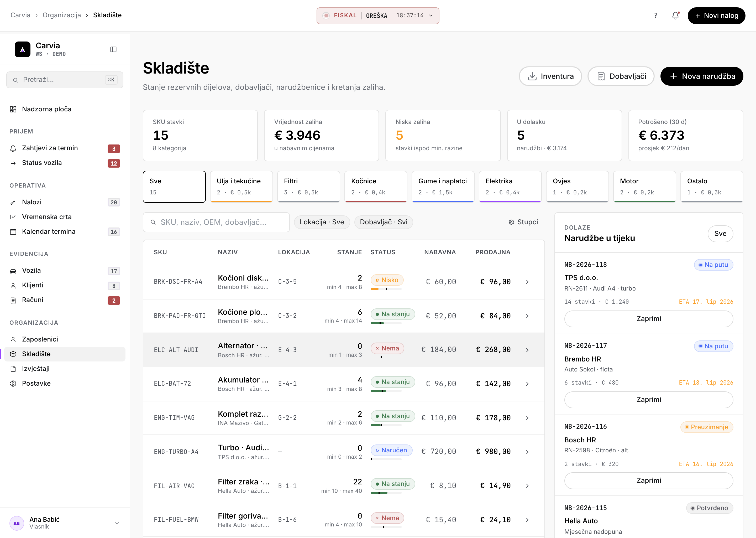
Task: Click the Nadzorna ploča grid icon
Action: click(x=13, y=109)
